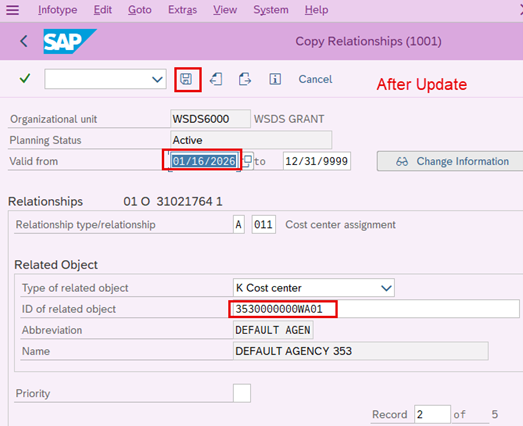Click the WSDS GRANT text
Viewport: 523px width, 426px height.
click(x=289, y=119)
